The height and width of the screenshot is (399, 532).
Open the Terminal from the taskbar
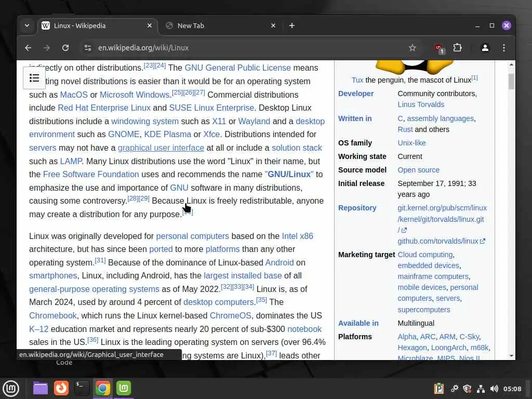[82, 388]
